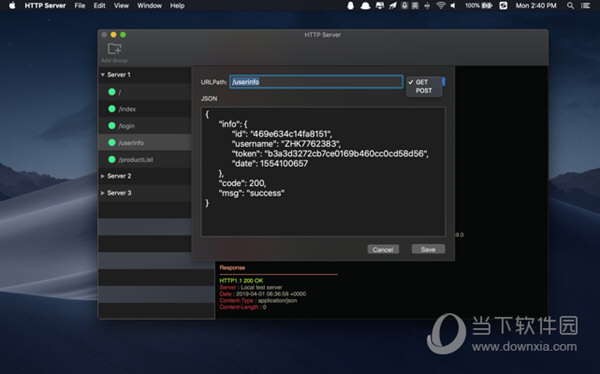Open the View menu
This screenshot has height=374, width=600.
tap(121, 5)
